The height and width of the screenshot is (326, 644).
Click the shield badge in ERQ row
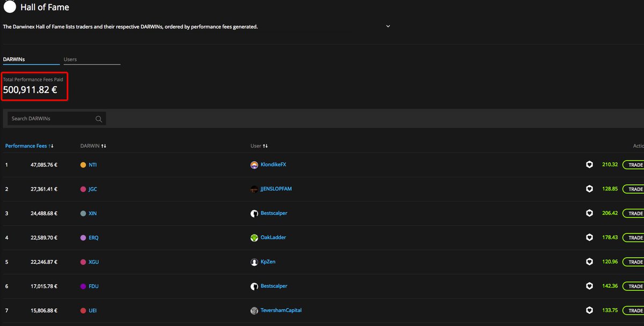tap(589, 237)
